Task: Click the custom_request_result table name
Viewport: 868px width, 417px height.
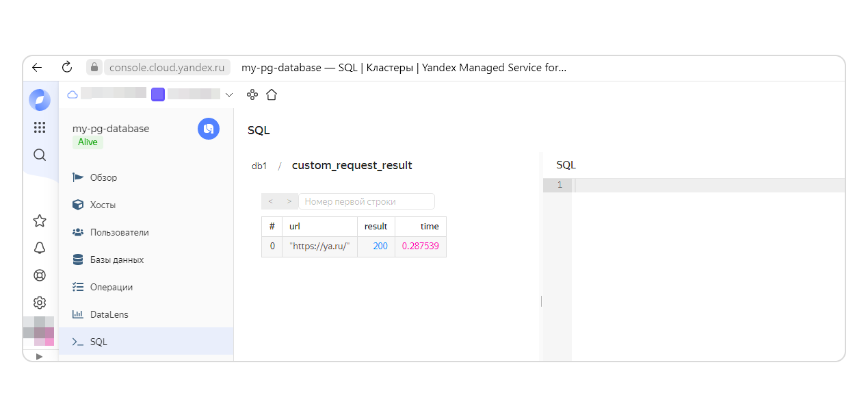Action: [352, 165]
